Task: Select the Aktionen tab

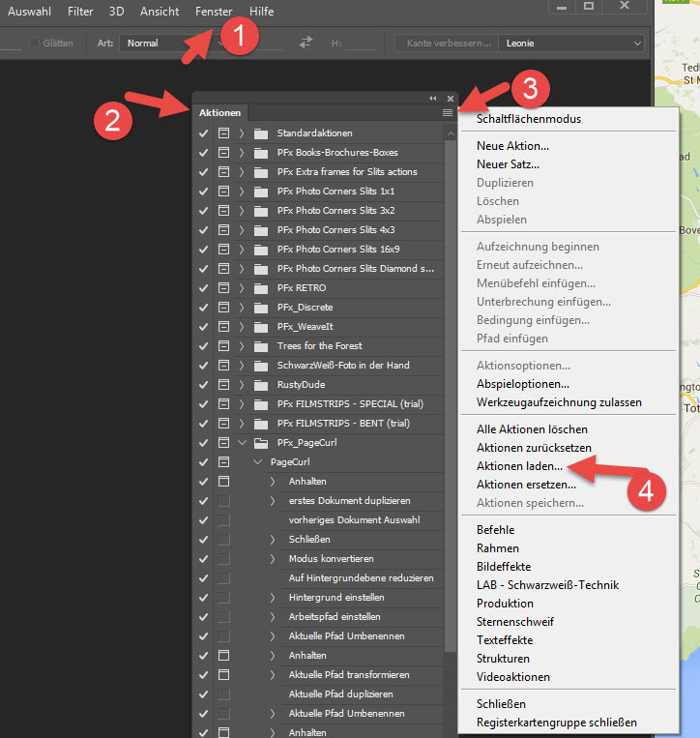Action: point(219,113)
